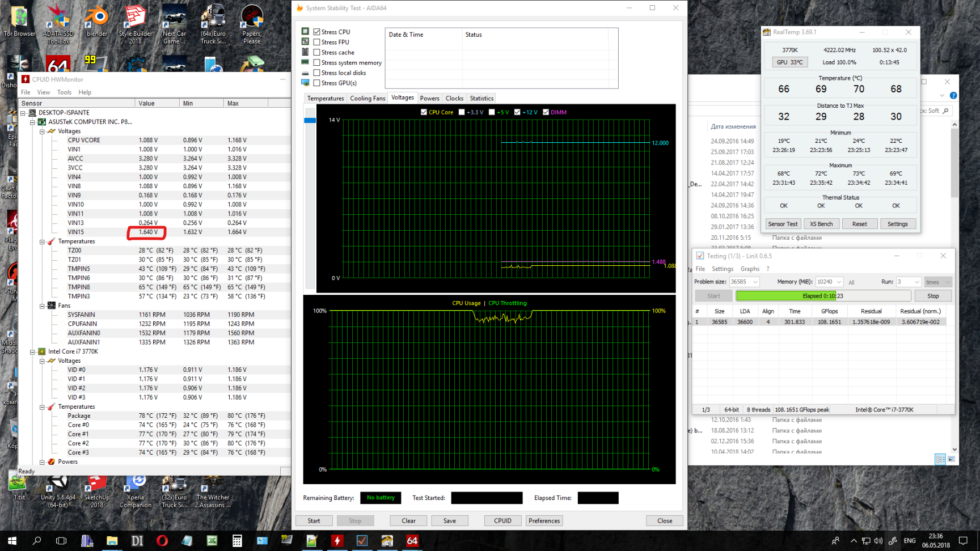Uncheck the CPU Core voltage graph checkbox

[x=424, y=112]
